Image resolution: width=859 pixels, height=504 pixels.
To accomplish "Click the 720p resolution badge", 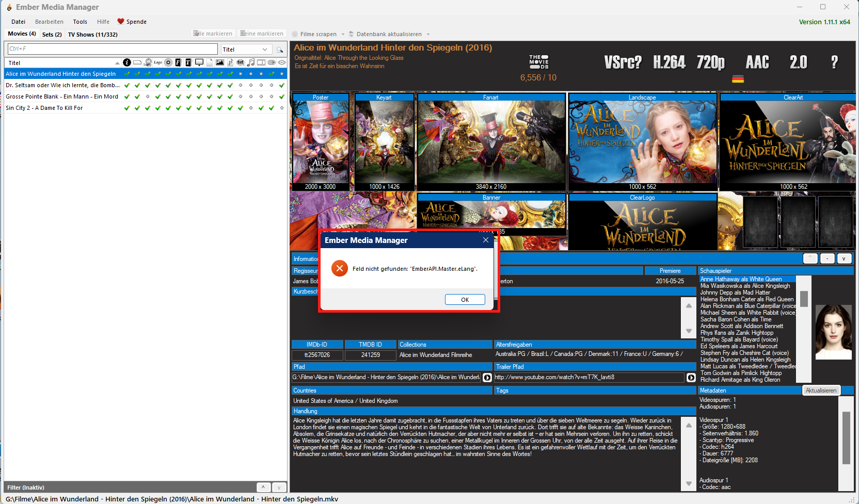I will coord(711,62).
